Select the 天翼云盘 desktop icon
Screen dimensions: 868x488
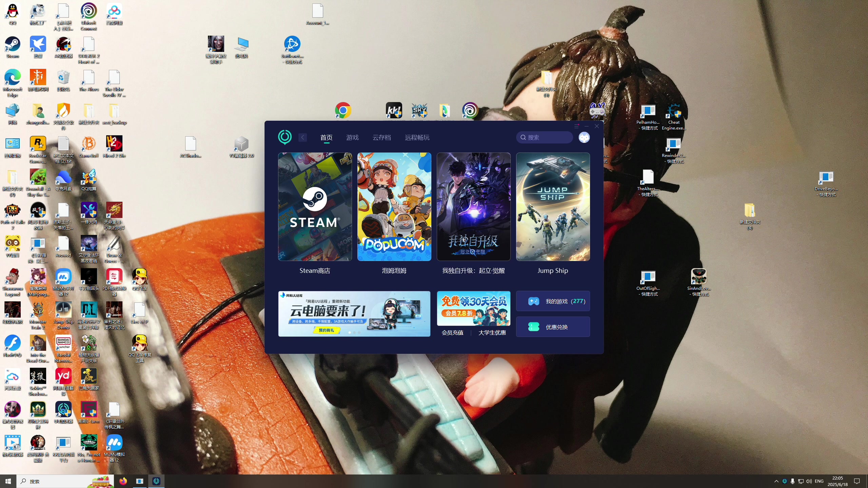[13, 380]
